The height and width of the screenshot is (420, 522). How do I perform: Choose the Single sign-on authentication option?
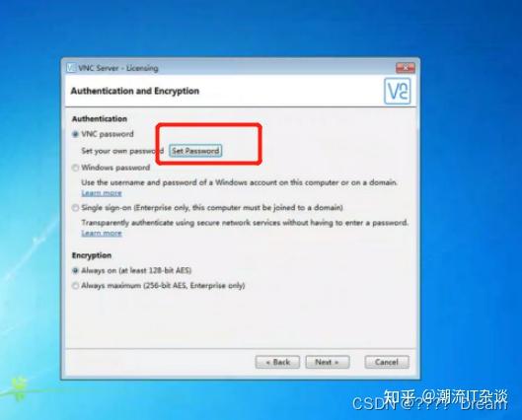(x=76, y=208)
